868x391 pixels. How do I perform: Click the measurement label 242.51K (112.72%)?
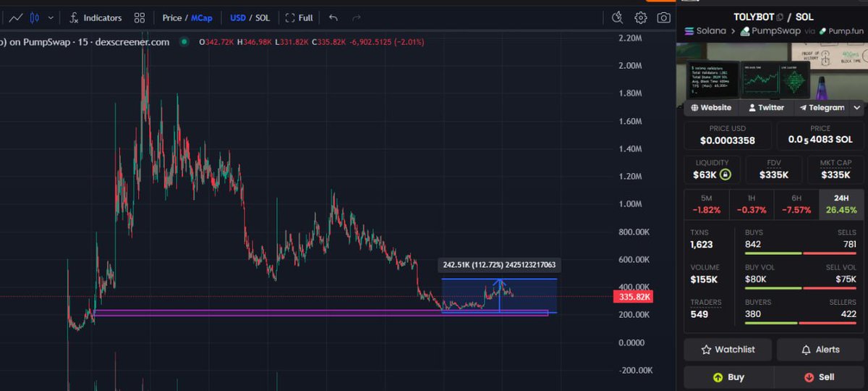click(500, 265)
